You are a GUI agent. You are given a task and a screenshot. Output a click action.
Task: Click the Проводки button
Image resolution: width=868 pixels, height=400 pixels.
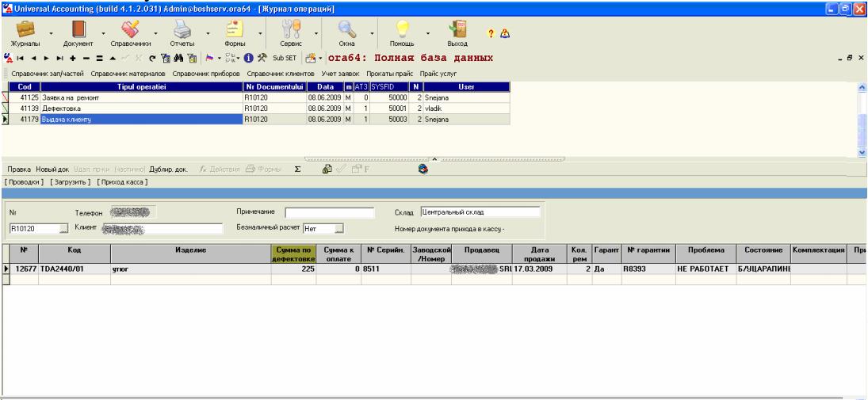pos(24,181)
